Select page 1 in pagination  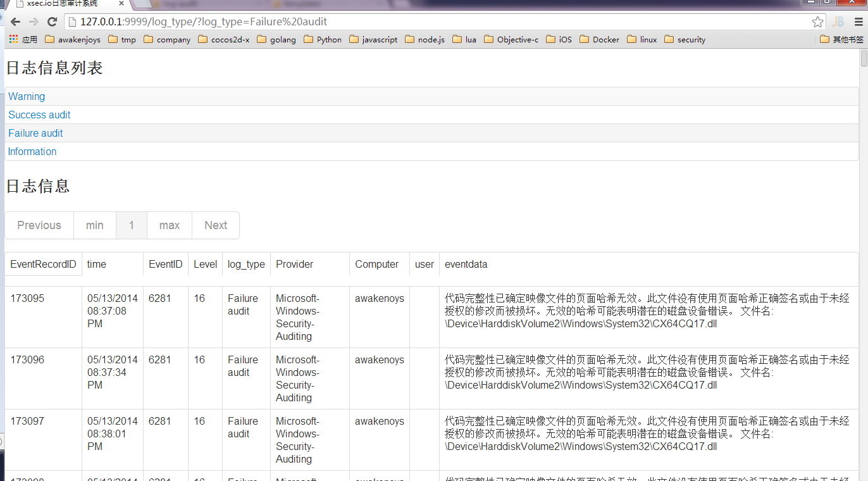[132, 225]
